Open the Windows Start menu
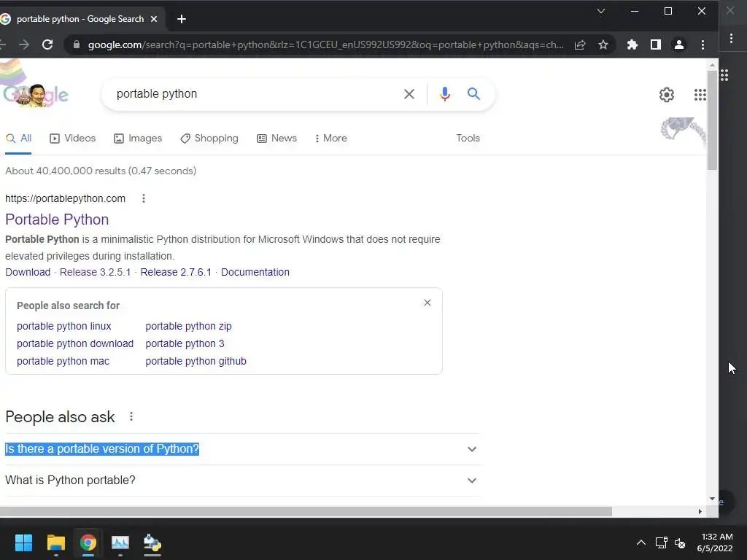The image size is (747, 560). 23,542
